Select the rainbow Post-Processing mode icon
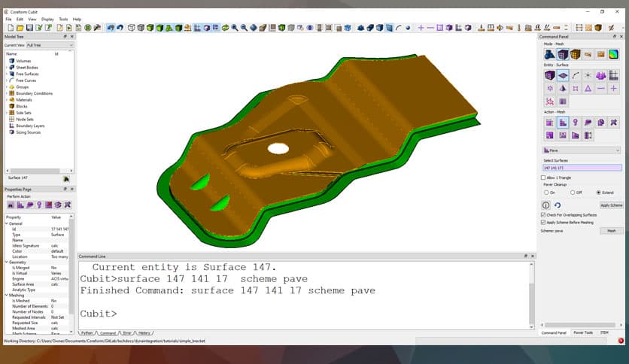 tap(613, 54)
